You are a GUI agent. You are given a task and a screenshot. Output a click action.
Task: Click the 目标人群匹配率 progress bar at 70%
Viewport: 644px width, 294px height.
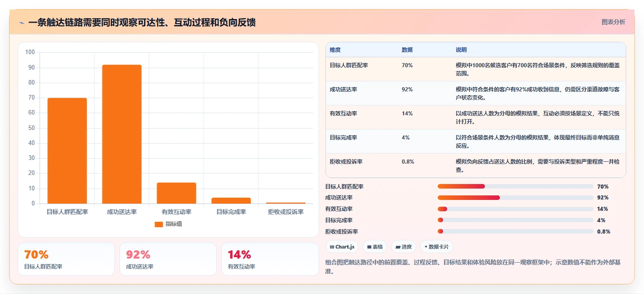515,186
